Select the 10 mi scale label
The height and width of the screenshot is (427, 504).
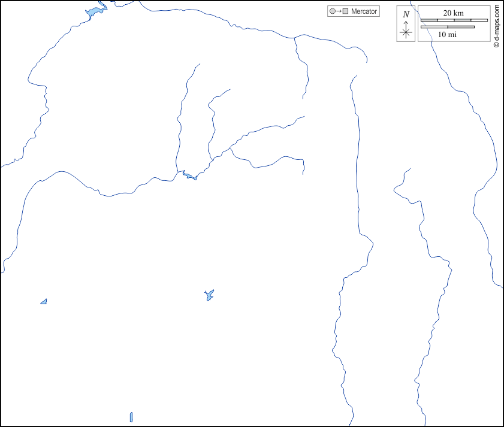[x=447, y=35]
